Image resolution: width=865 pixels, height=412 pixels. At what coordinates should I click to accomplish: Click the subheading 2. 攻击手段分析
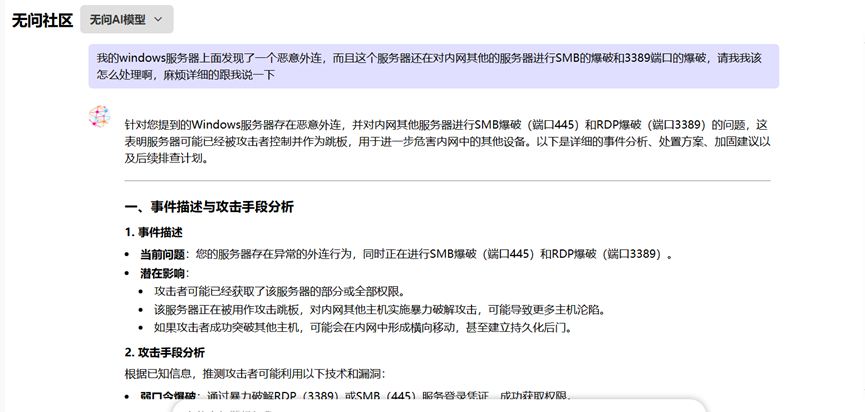(164, 352)
